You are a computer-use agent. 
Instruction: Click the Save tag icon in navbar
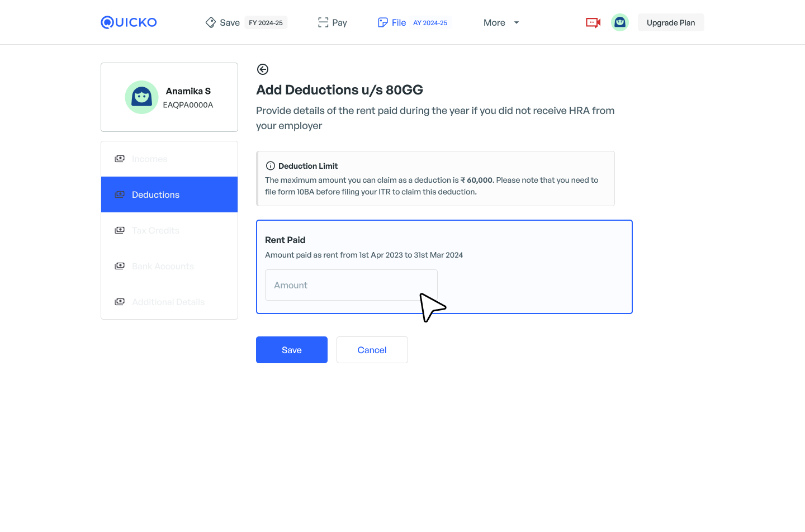point(211,22)
